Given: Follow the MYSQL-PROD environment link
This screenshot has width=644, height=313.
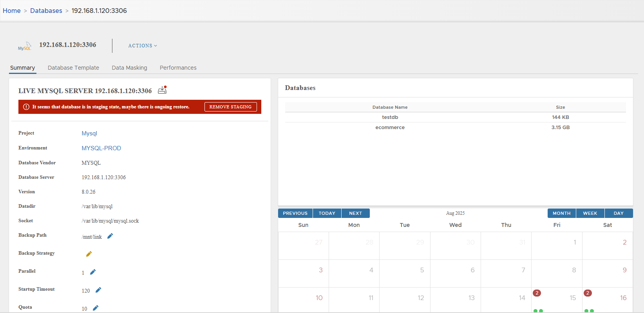Looking at the screenshot, I should [x=101, y=148].
